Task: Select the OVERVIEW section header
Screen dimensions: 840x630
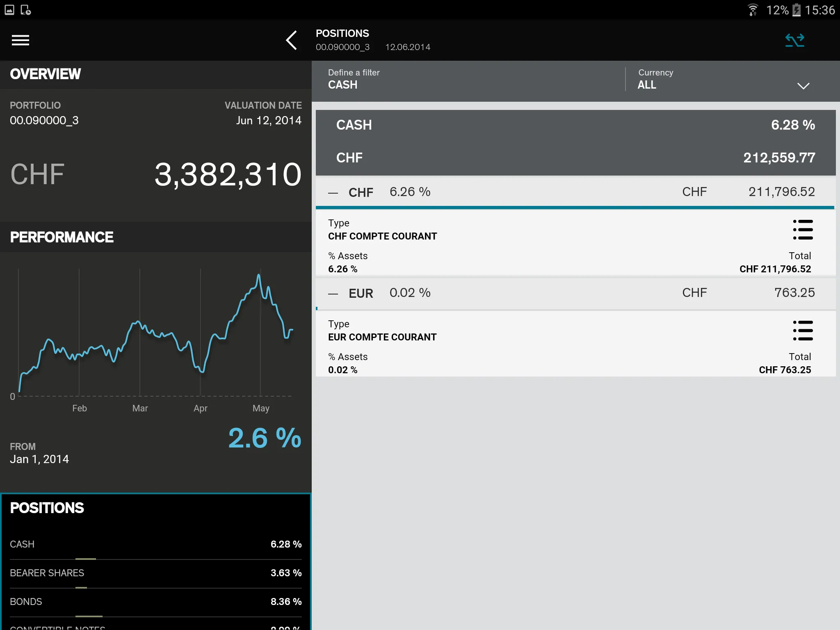Action: pyautogui.click(x=156, y=74)
